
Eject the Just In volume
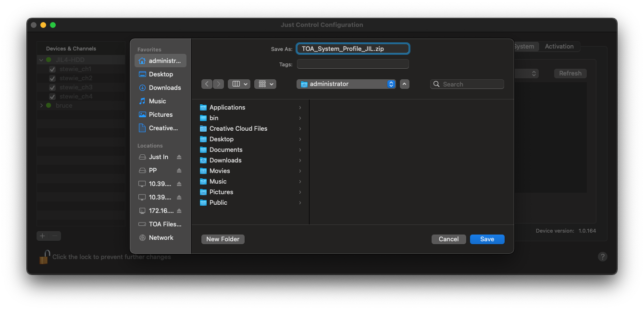coord(179,157)
